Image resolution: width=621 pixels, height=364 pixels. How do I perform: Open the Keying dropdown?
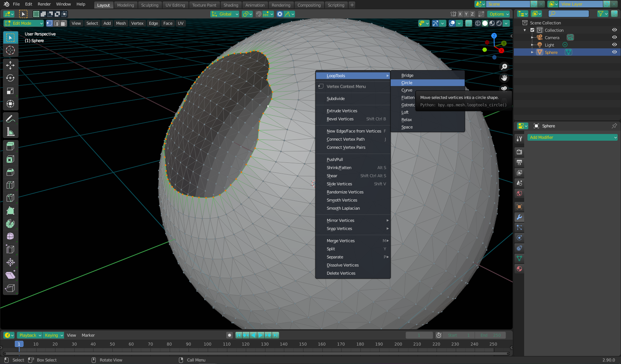[54, 335]
